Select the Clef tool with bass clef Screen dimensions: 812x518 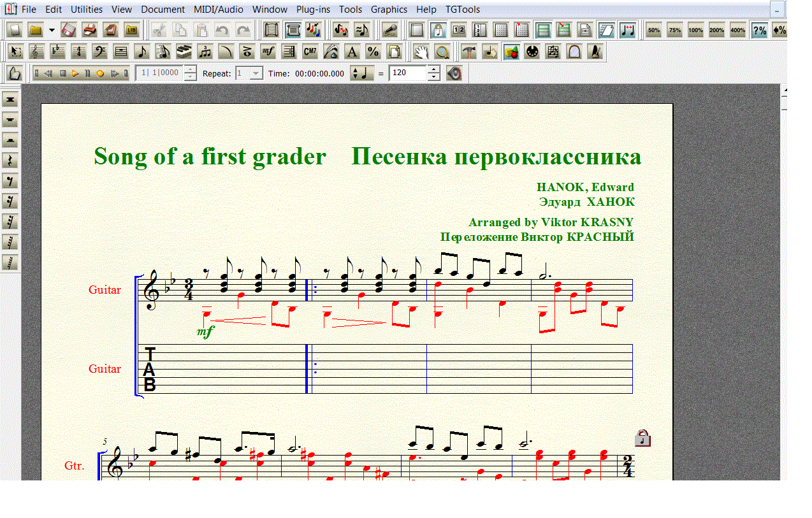pos(99,52)
